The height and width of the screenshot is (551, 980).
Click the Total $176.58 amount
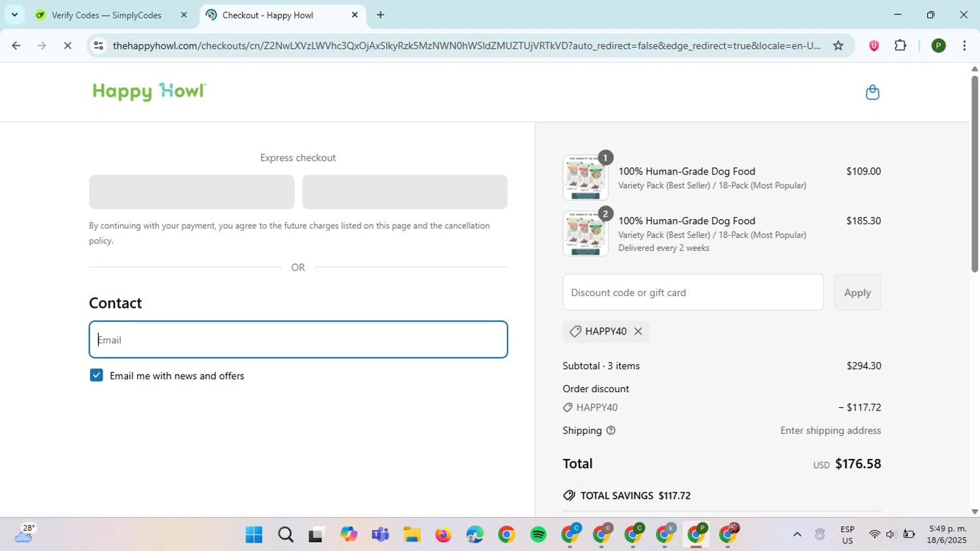point(858,464)
